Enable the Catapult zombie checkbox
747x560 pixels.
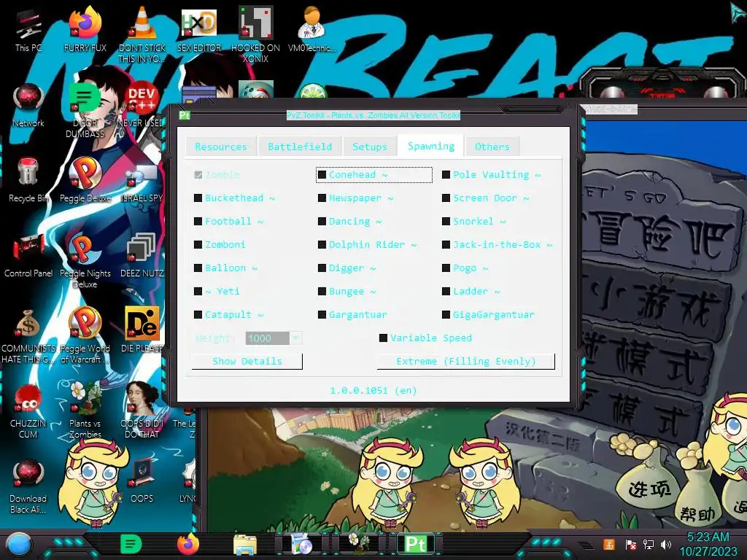pyautogui.click(x=198, y=315)
